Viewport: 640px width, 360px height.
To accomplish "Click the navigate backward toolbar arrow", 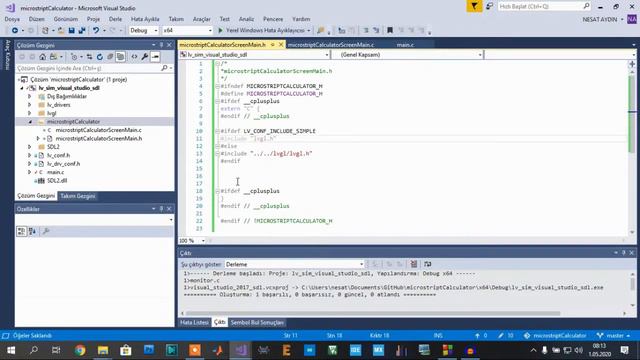I will point(15,31).
